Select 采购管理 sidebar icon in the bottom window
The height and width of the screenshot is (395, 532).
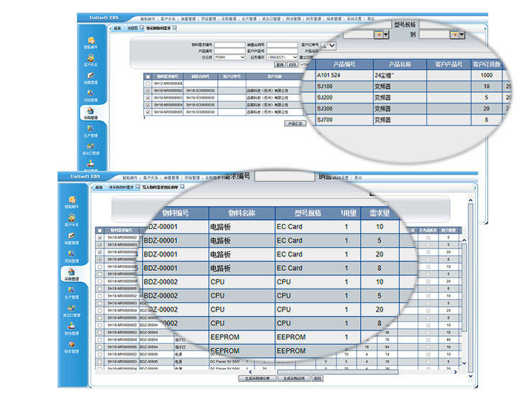71,273
